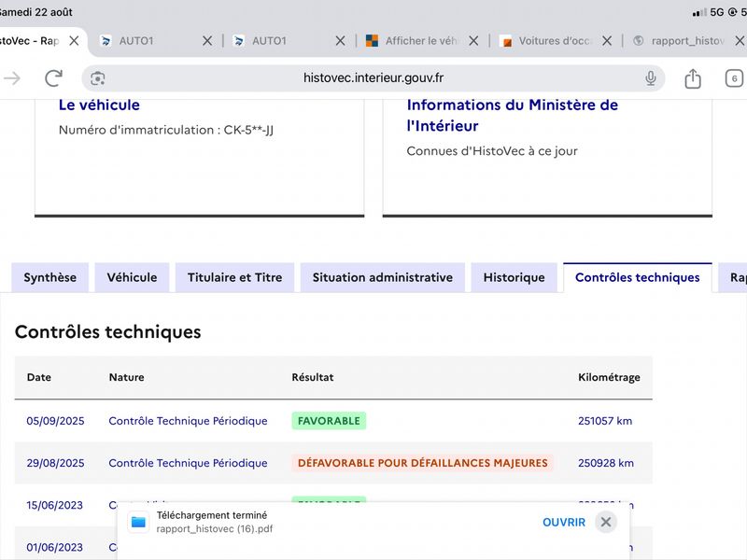
Task: Click mileage 251057 km
Action: coord(605,421)
